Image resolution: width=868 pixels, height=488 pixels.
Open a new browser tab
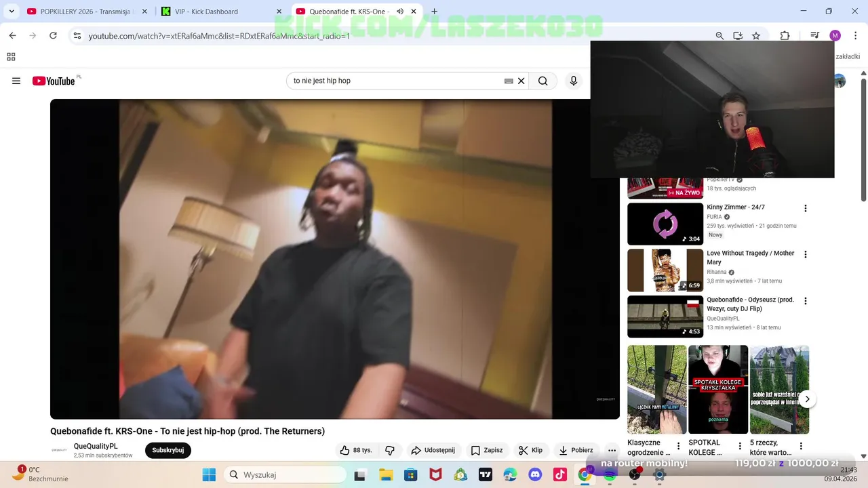[x=434, y=12]
